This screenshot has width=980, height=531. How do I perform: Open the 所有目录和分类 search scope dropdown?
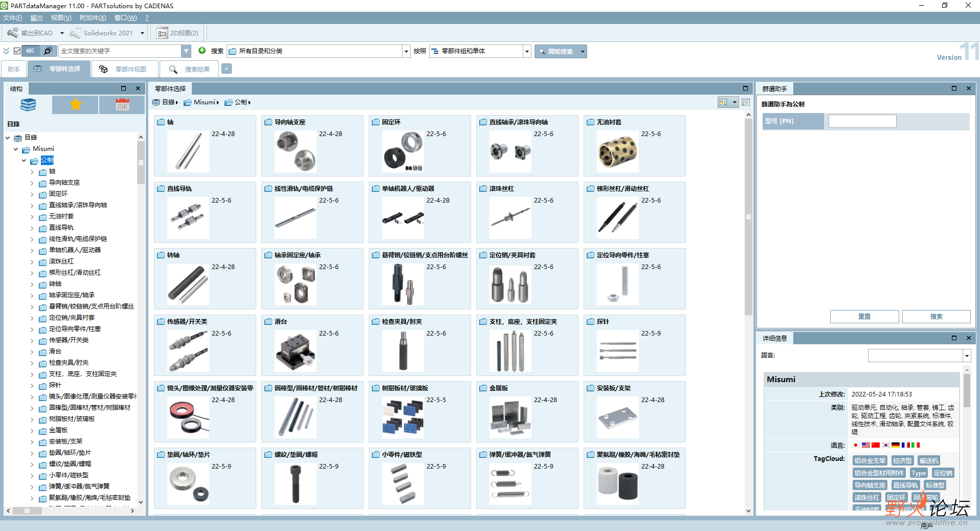click(407, 51)
